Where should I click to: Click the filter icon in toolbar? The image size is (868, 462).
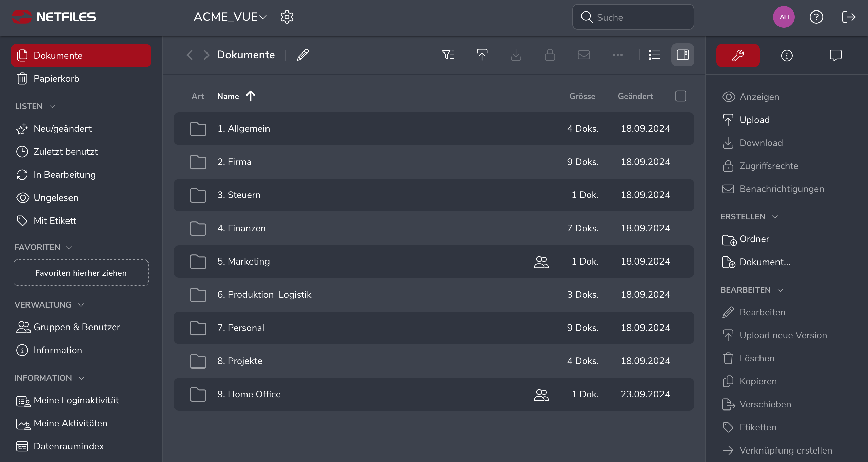pyautogui.click(x=448, y=55)
